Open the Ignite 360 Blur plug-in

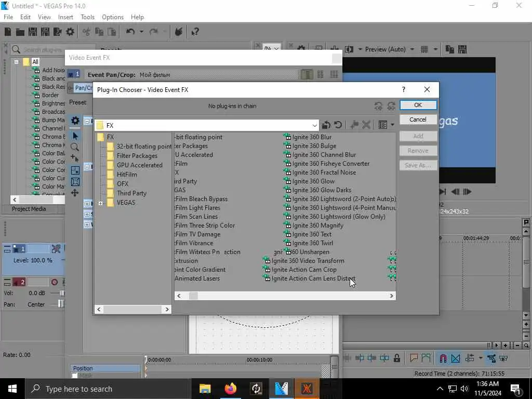308,137
